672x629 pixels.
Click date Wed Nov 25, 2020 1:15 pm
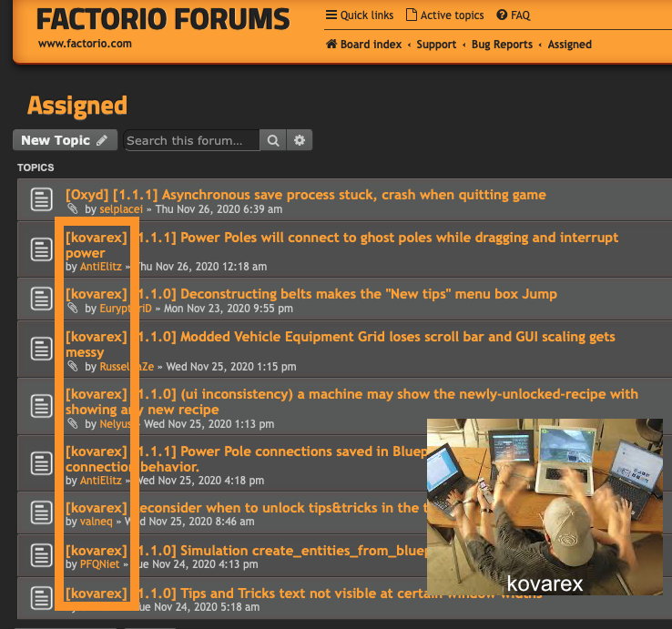(x=231, y=367)
